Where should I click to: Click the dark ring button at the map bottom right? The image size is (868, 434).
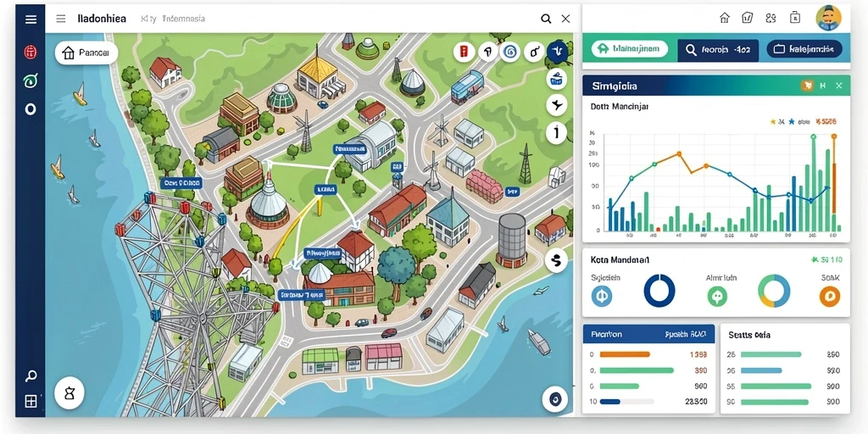pyautogui.click(x=554, y=399)
